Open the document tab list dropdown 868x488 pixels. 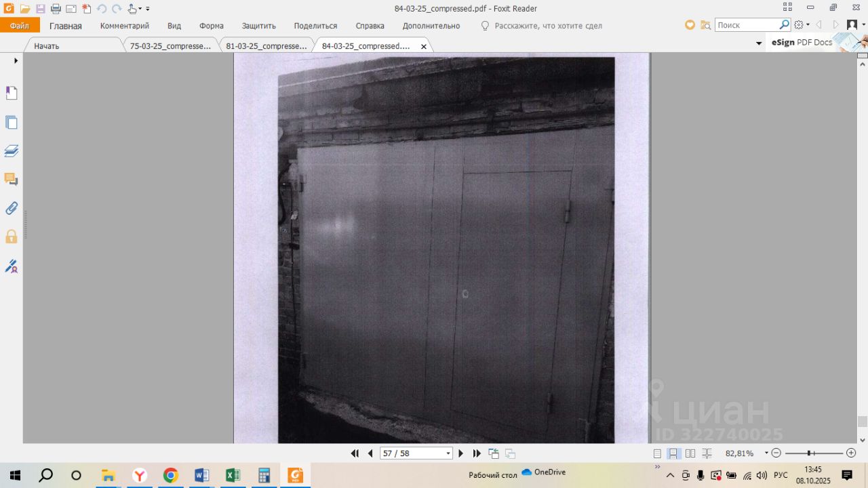759,43
